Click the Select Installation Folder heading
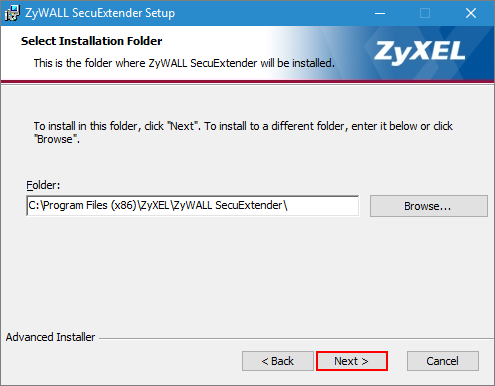Image resolution: width=495 pixels, height=386 pixels. point(92,41)
